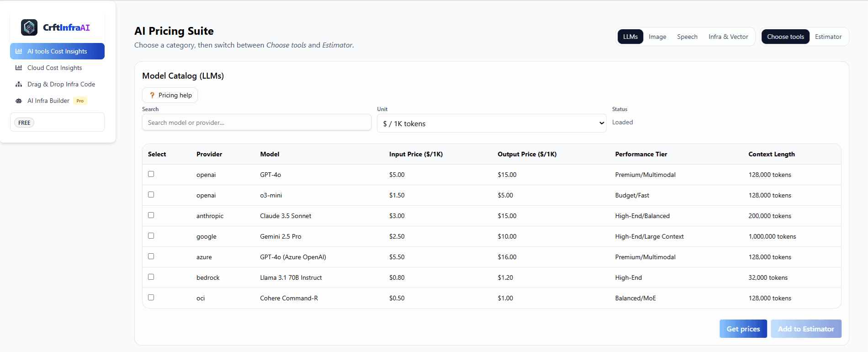The height and width of the screenshot is (352, 868).
Task: Click the Cloud Cost Insights chart icon
Action: pyautogui.click(x=19, y=68)
